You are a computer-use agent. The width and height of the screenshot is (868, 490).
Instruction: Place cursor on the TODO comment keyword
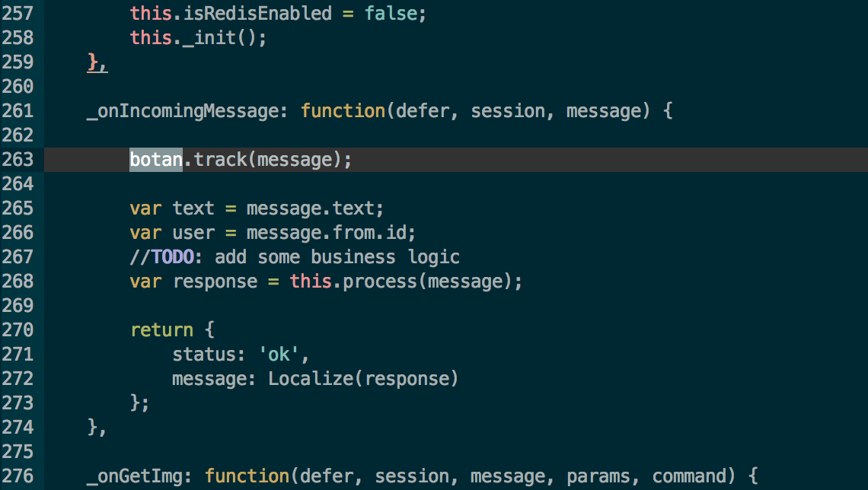(172, 257)
